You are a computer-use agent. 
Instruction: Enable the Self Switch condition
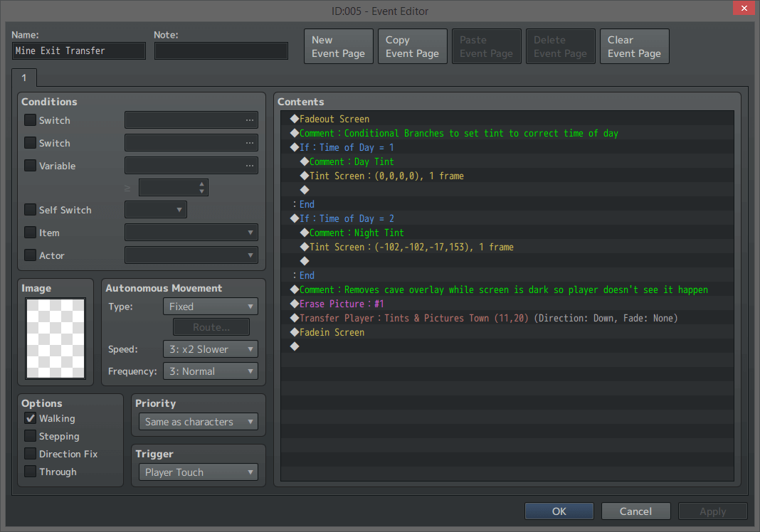tap(30, 210)
